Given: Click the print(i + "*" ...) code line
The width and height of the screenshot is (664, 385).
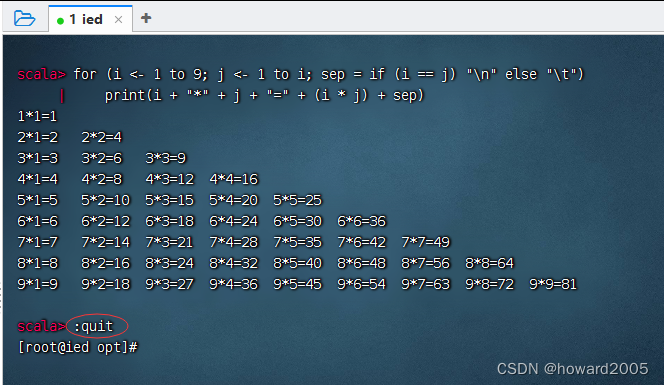Looking at the screenshot, I should coord(264,95).
